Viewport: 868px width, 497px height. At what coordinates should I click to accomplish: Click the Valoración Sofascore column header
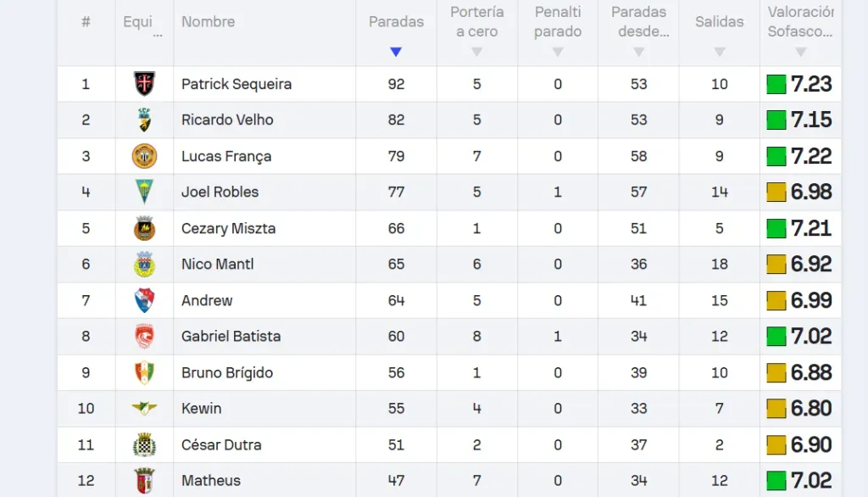[x=800, y=22]
